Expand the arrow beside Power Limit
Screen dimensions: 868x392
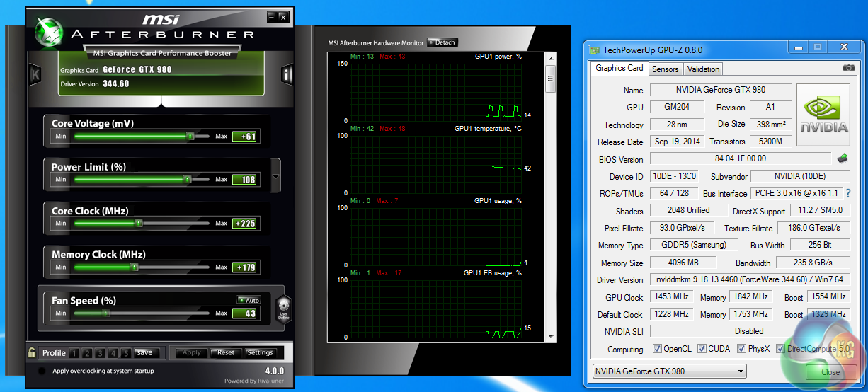tap(276, 177)
